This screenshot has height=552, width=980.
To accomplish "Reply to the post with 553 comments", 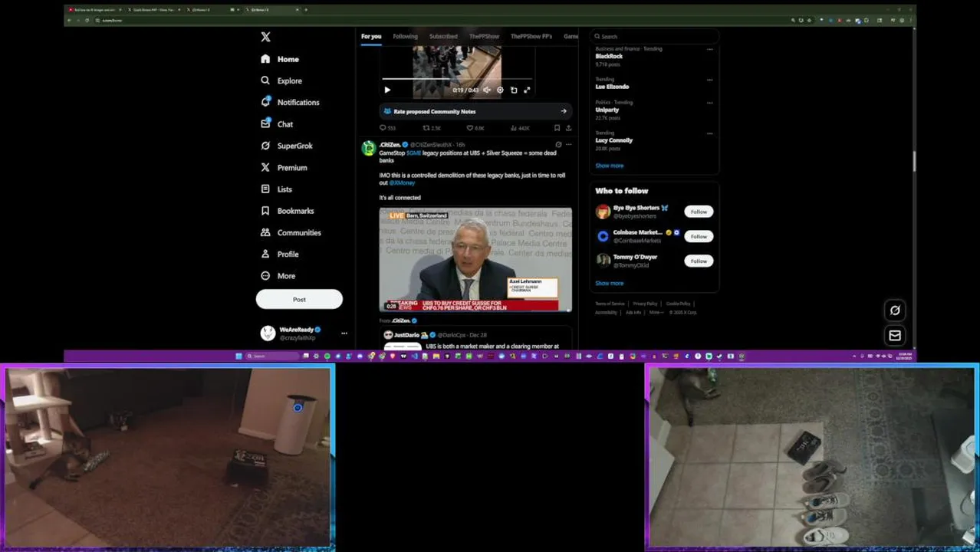I will tap(387, 128).
